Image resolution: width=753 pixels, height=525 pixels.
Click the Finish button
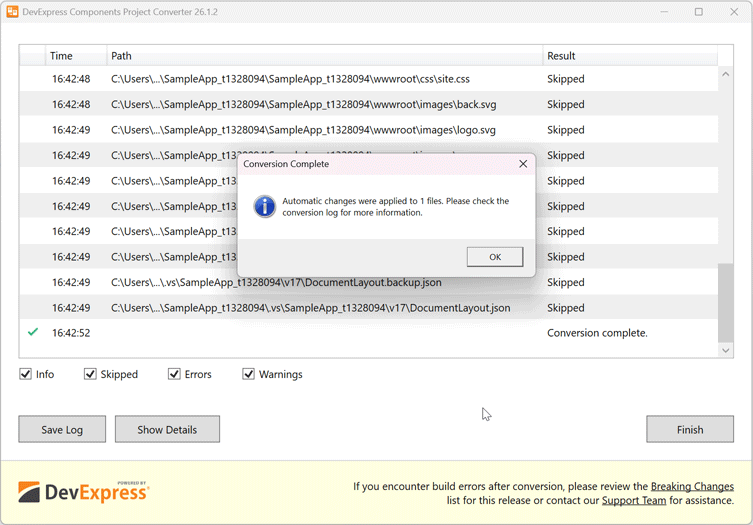[x=690, y=429]
